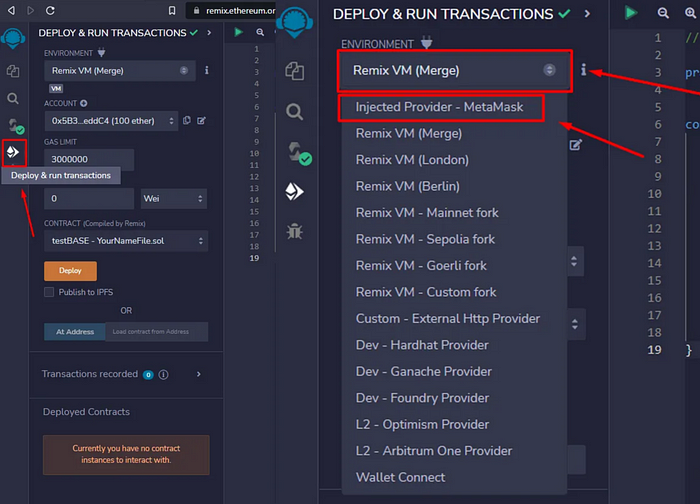Select Remix VM - Goerli fork option
Viewport: 700px width, 504px height.
tap(421, 266)
